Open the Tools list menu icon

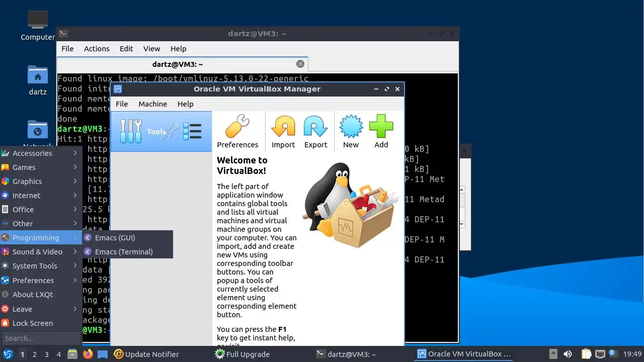(192, 131)
